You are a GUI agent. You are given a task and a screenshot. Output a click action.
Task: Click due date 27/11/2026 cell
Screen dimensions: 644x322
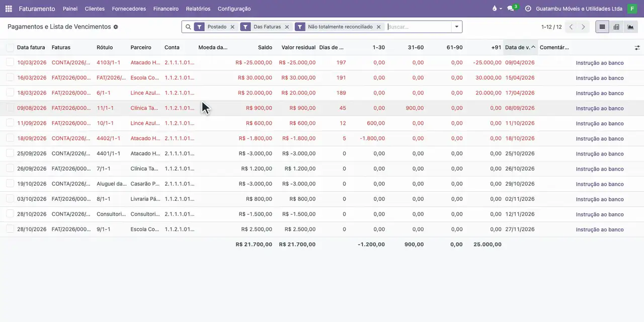[x=520, y=229]
